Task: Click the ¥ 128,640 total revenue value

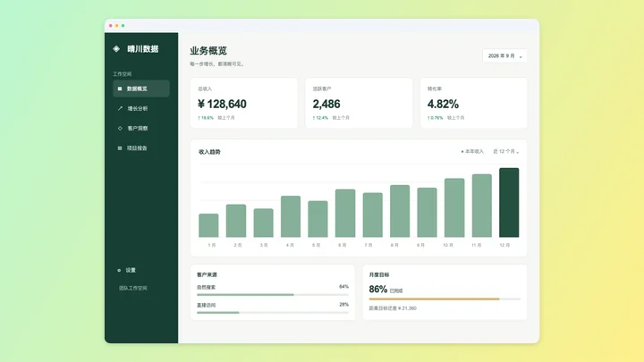Action: coord(222,104)
